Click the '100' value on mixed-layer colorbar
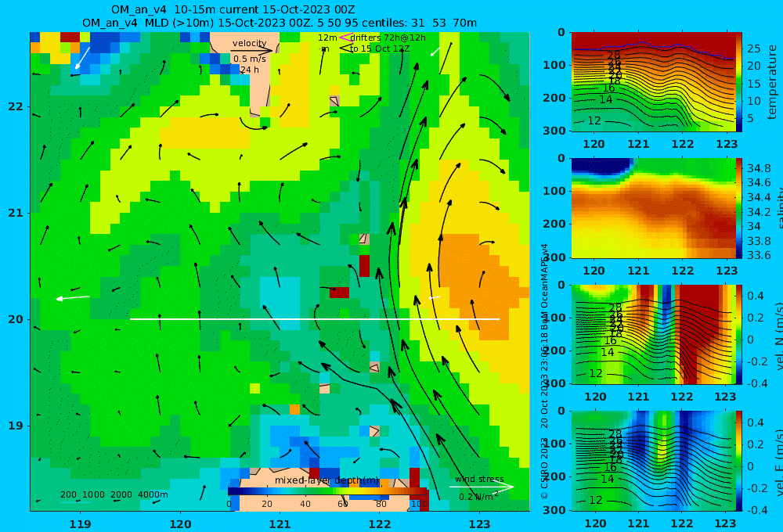 click(419, 504)
